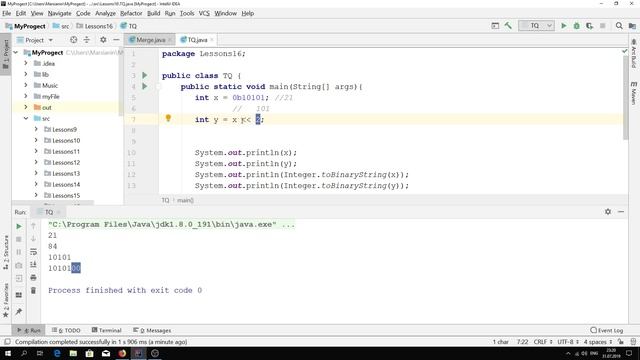The height and width of the screenshot is (360, 640).
Task: Click the dump threads camera icon
Action: [x=19, y=265]
